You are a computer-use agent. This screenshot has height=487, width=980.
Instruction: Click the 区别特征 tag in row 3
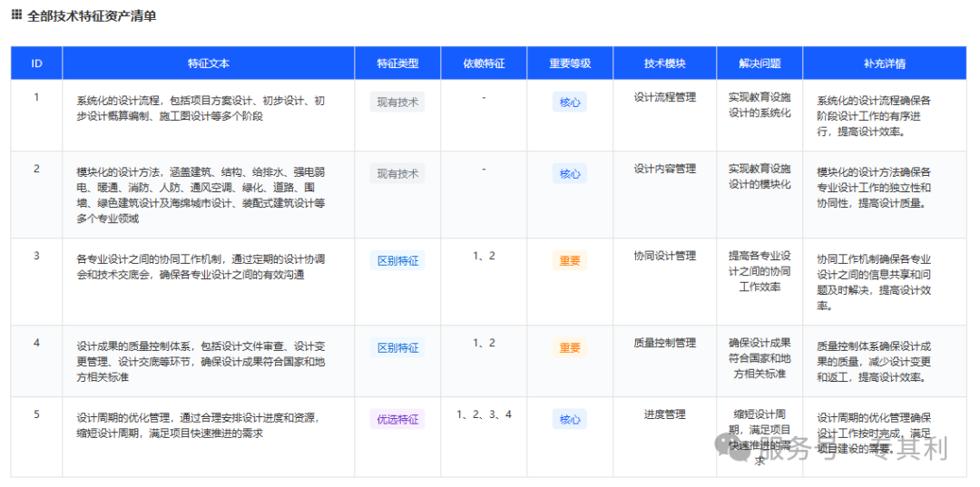pos(397,260)
